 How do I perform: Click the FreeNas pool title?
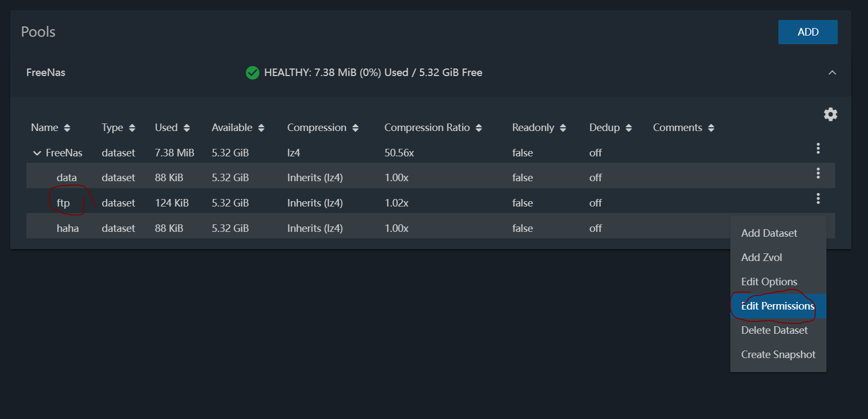pos(46,72)
